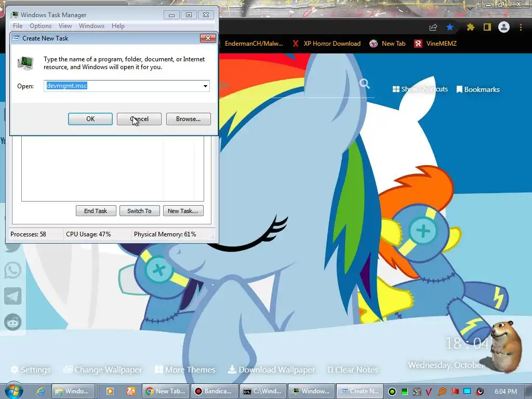Toggle Chrome side panel icon
The height and width of the screenshot is (399, 532).
click(487, 27)
